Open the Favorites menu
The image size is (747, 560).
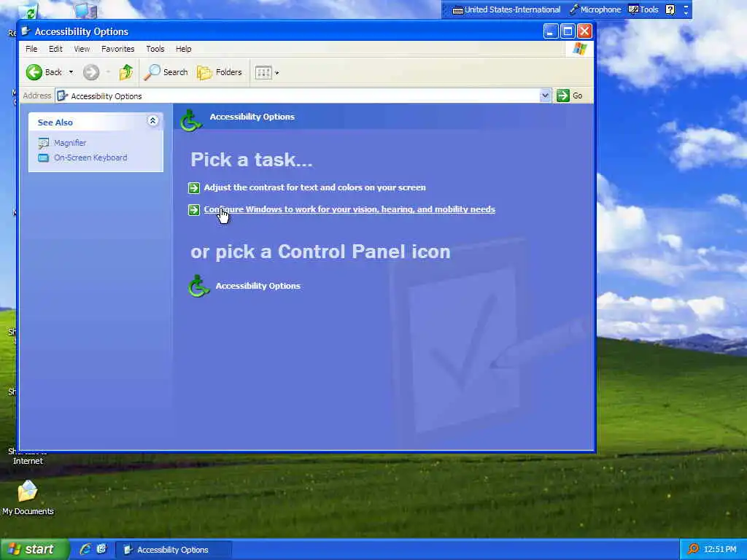pyautogui.click(x=117, y=49)
